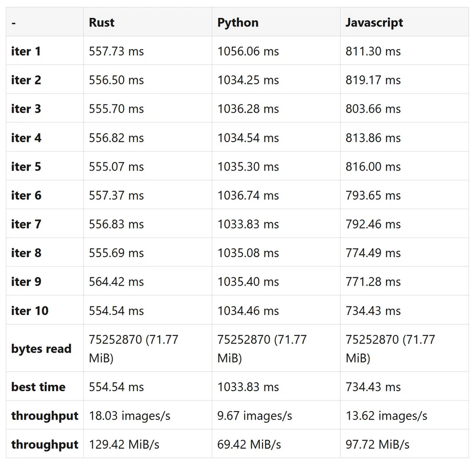
Task: Click throughput label in images/s row
Action: (45, 415)
